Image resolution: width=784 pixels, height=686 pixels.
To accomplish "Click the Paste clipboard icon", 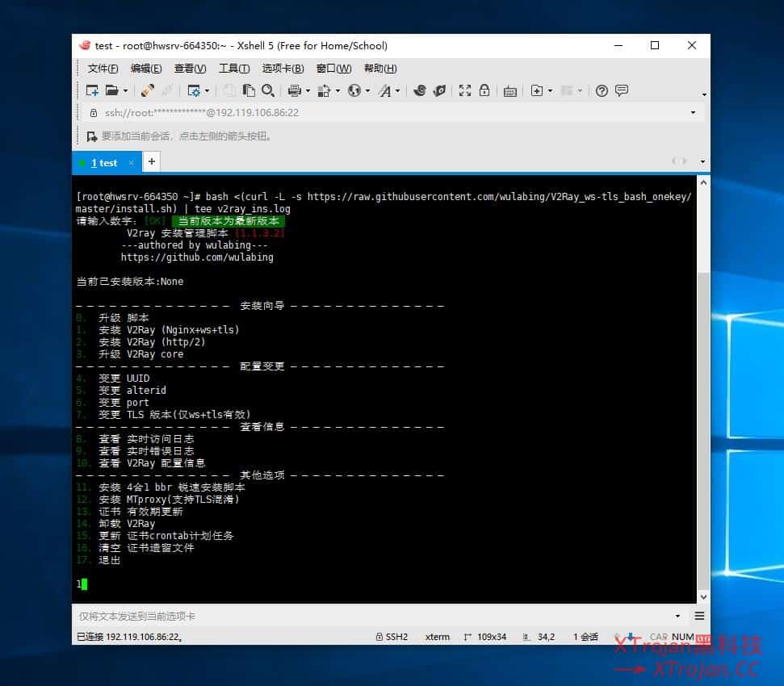I will click(x=249, y=90).
